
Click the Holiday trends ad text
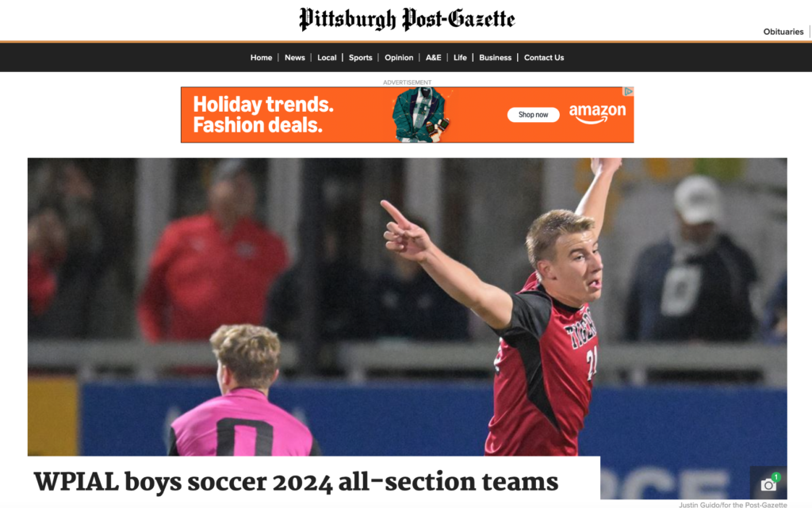coord(263,115)
